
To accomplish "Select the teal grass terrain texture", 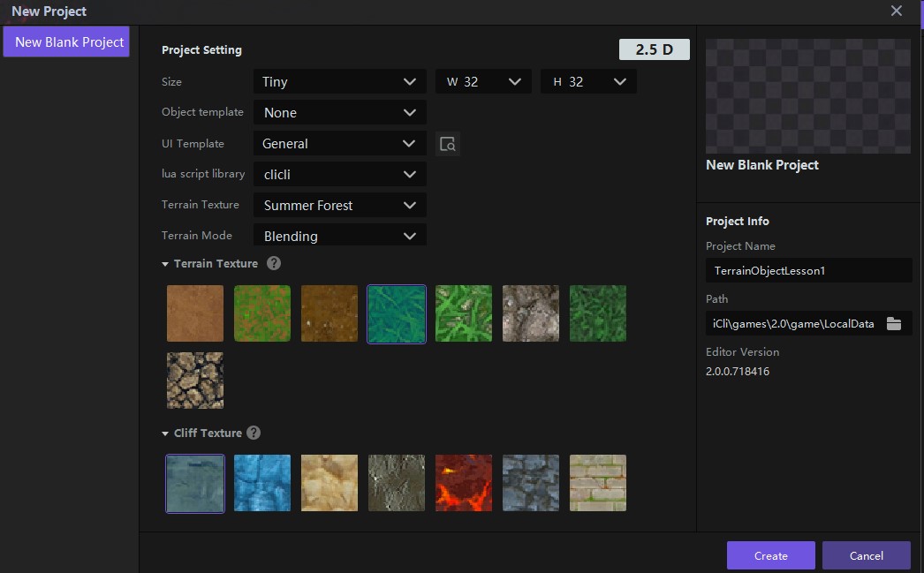I will [x=397, y=313].
